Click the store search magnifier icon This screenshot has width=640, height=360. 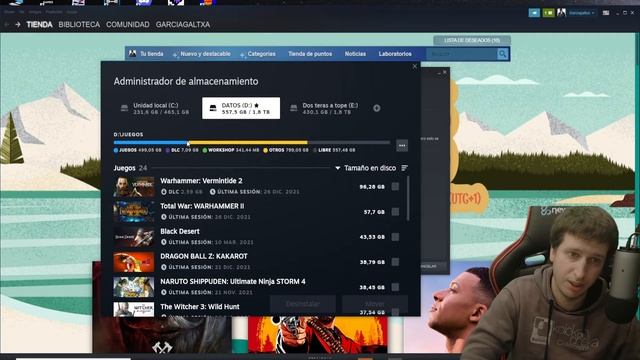click(502, 54)
